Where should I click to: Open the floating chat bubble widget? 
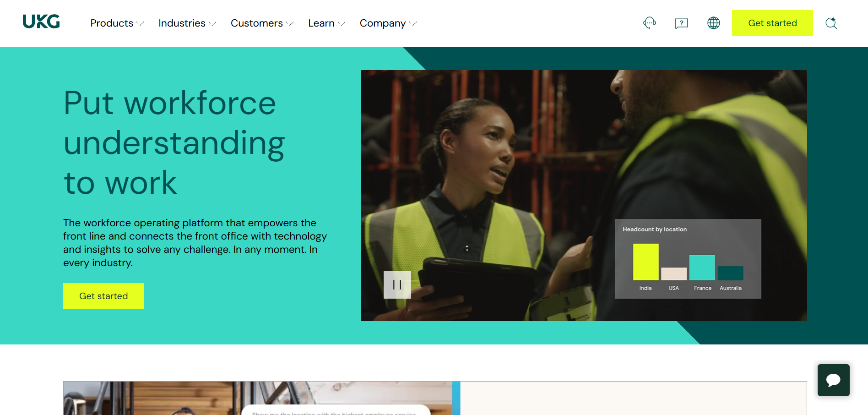pyautogui.click(x=834, y=380)
